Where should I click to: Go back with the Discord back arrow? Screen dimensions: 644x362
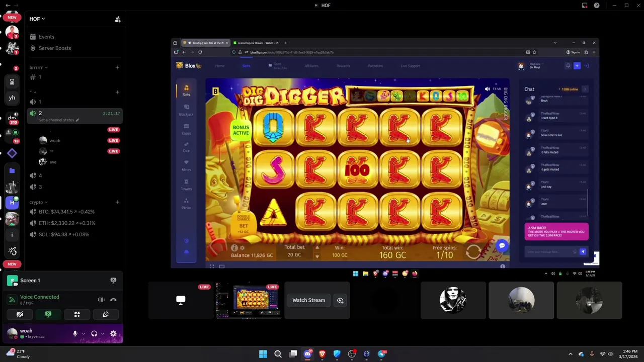[x=8, y=5]
